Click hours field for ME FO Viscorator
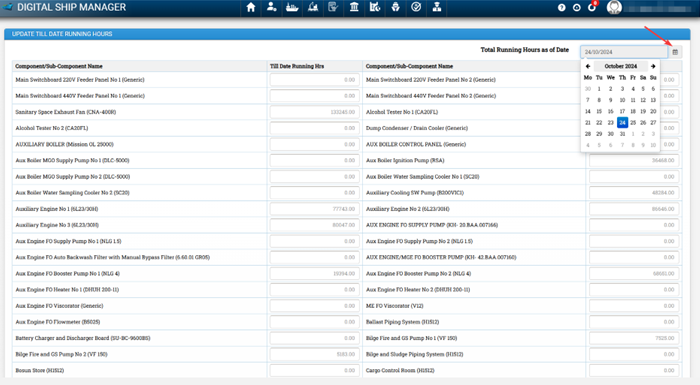This screenshot has width=700, height=385. (x=634, y=306)
